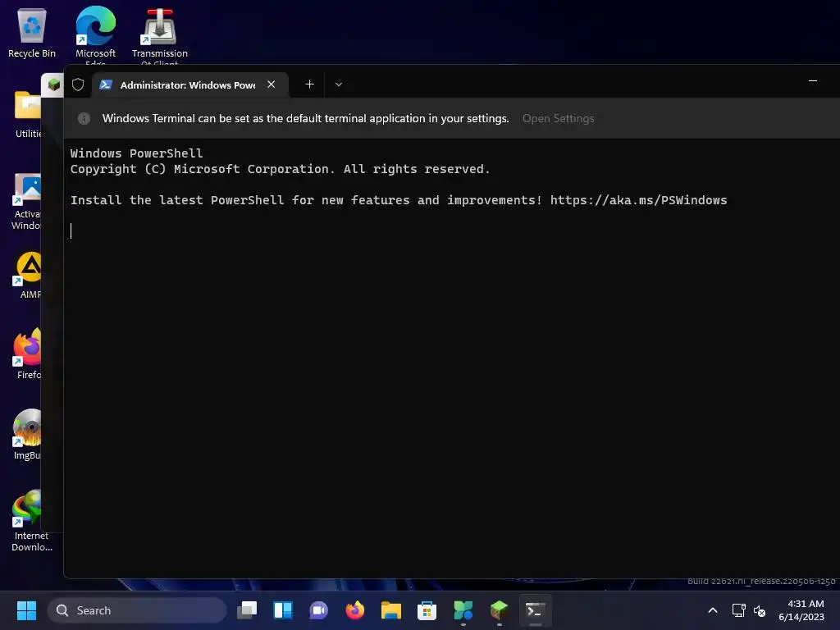Open the Recycle Bin desktop icon
The width and height of the screenshot is (840, 630).
coord(32,32)
